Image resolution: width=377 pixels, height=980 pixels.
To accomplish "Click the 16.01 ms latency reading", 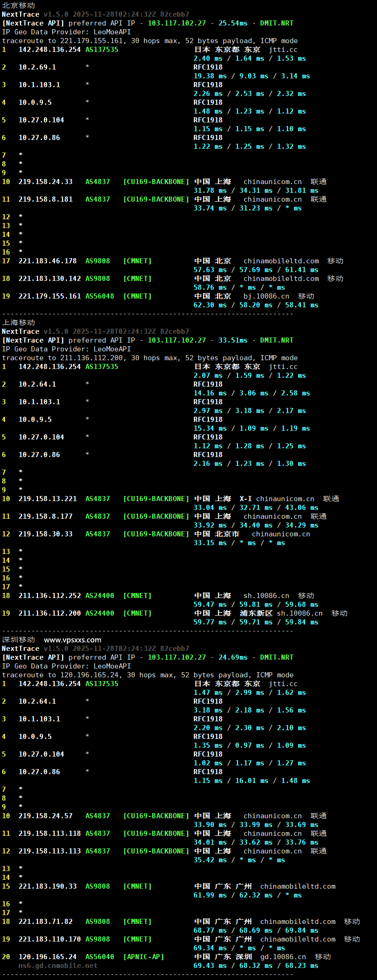I will pyautogui.click(x=252, y=781).
